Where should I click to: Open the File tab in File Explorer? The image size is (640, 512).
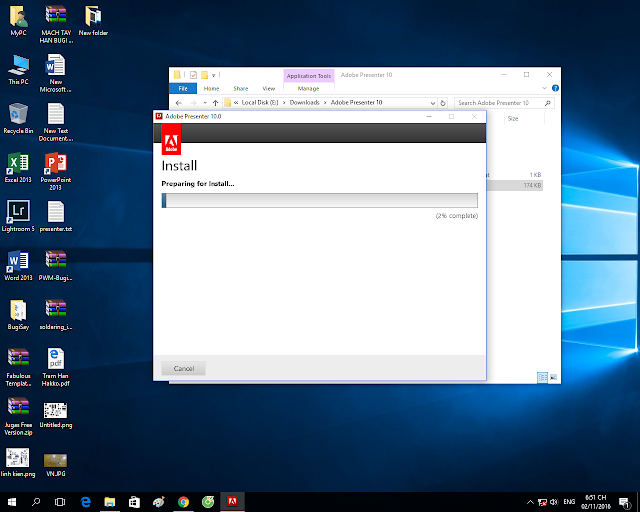(x=183, y=89)
